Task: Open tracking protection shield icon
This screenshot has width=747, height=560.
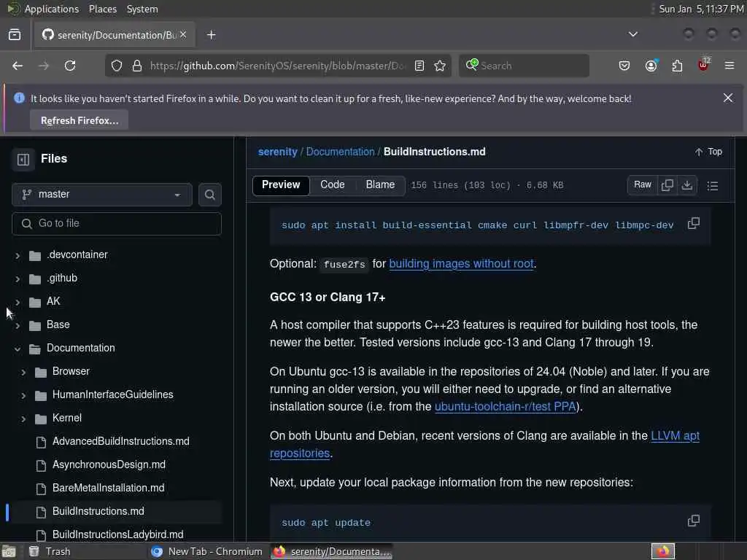Action: (x=117, y=66)
